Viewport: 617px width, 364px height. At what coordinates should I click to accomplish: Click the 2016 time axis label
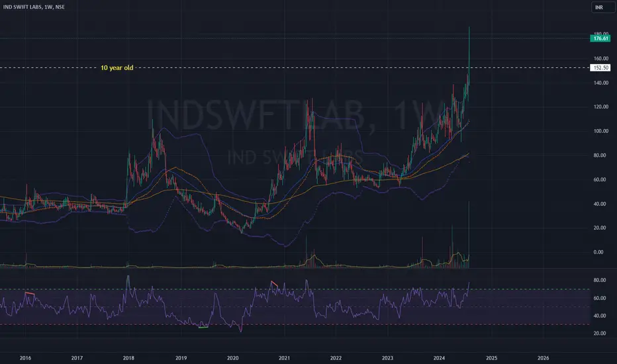point(25,358)
